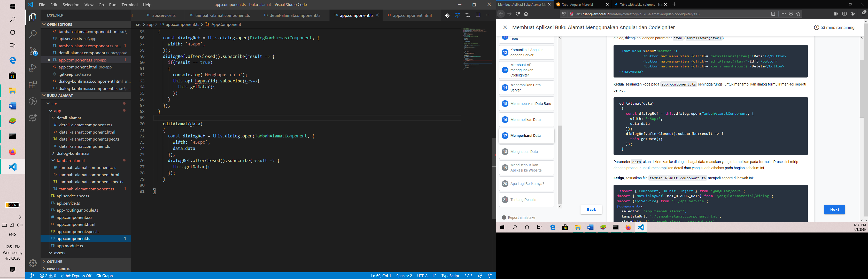Click Firefox back navigation button
Screen dimensions: 868x279
(x=501, y=14)
